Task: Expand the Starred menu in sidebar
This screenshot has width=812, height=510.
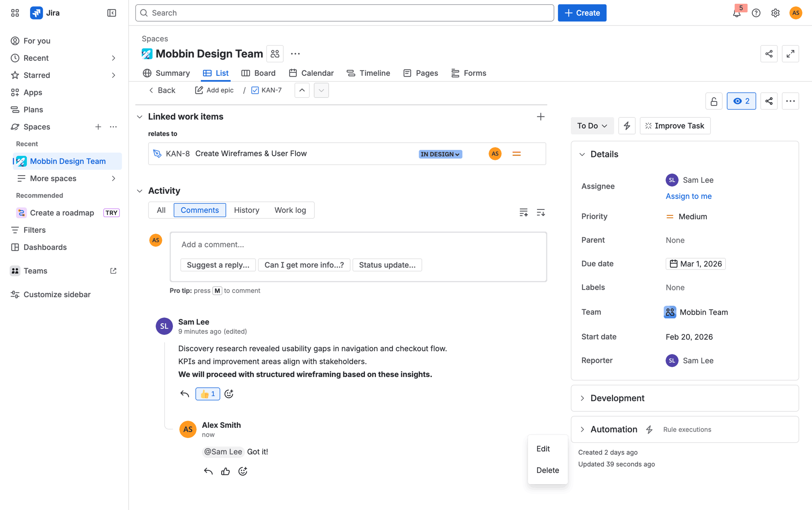Action: click(x=113, y=75)
